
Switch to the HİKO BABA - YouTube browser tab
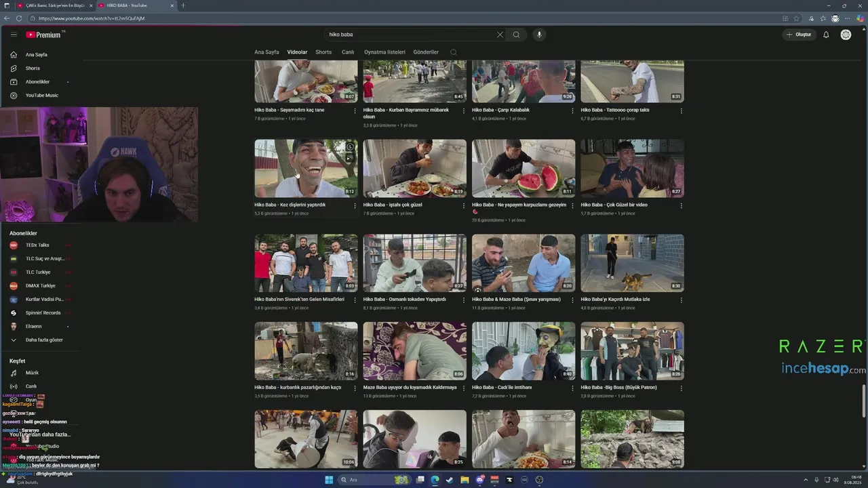pos(136,5)
